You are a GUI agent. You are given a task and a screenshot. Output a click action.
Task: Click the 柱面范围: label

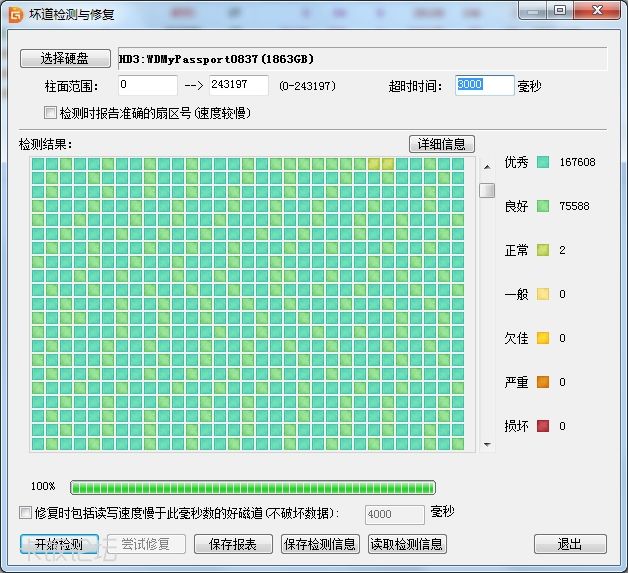click(x=71, y=86)
